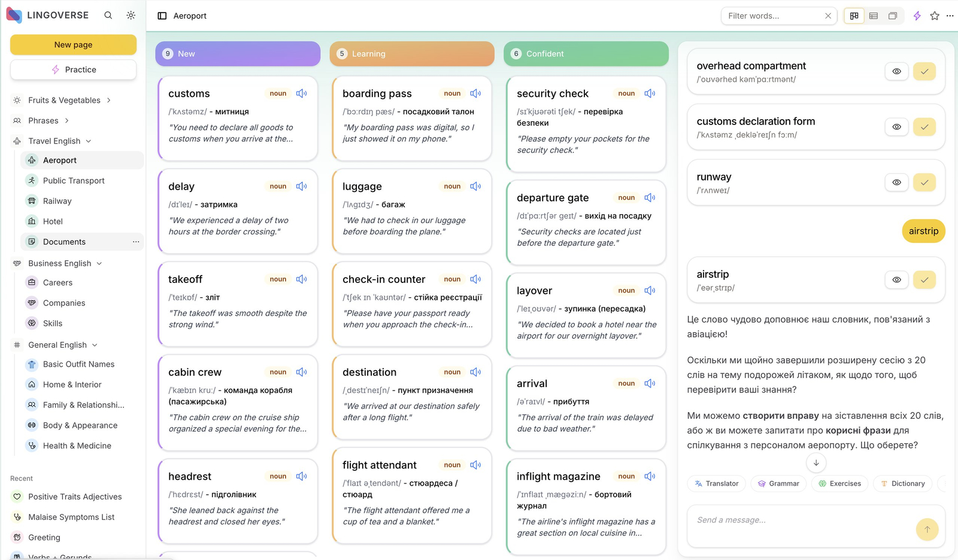Click the search icon beside Lingoverse logo
Viewport: 958px width, 560px height.
(108, 16)
